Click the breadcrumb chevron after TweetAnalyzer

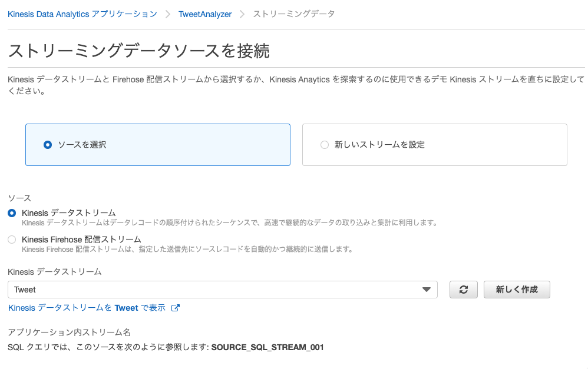242,14
